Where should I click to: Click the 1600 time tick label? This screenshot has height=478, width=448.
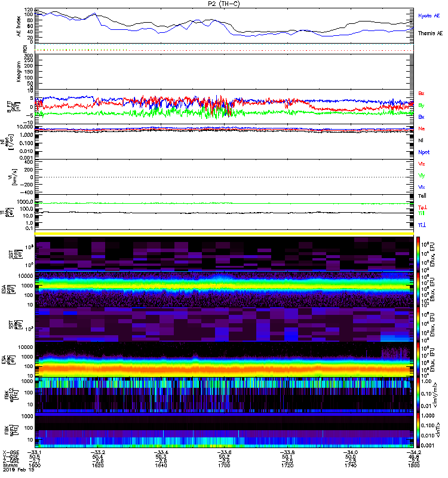(35, 465)
